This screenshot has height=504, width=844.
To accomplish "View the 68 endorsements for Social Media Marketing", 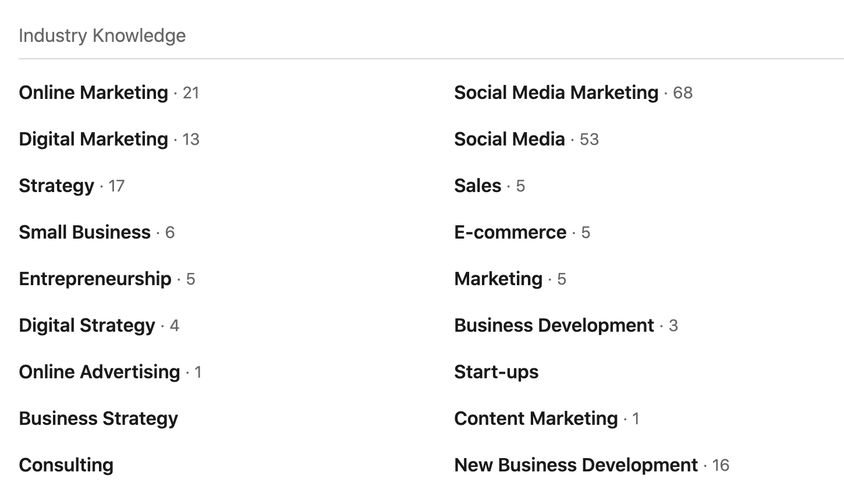I will (683, 93).
